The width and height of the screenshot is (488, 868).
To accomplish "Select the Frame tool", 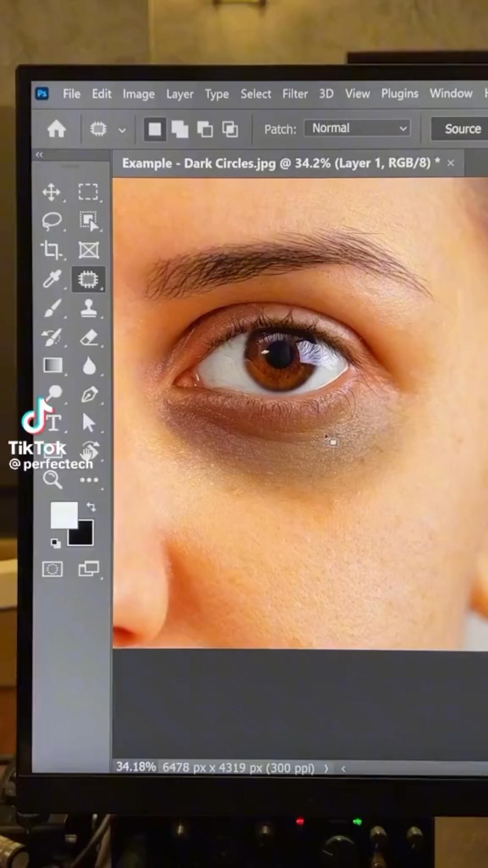I will click(x=89, y=250).
